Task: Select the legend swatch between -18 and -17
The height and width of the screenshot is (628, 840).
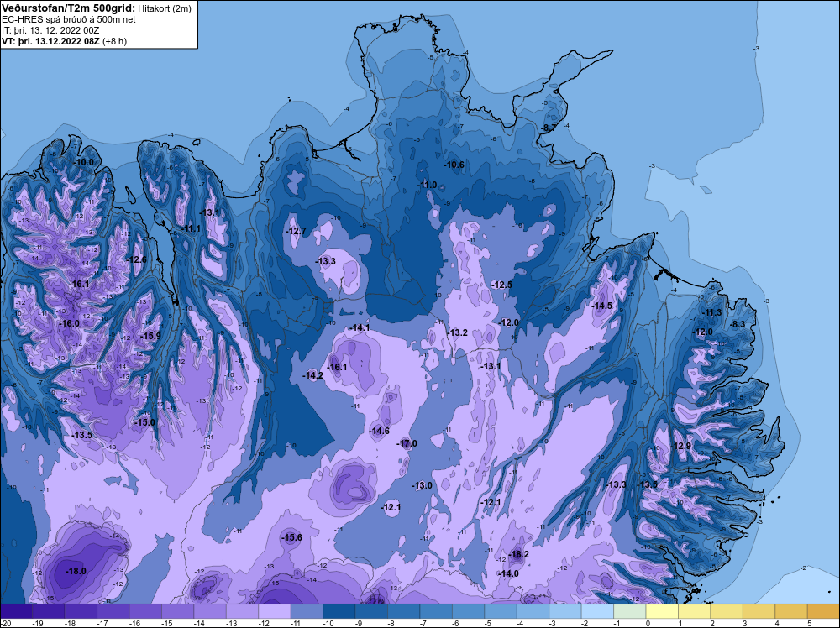Action: (81, 611)
